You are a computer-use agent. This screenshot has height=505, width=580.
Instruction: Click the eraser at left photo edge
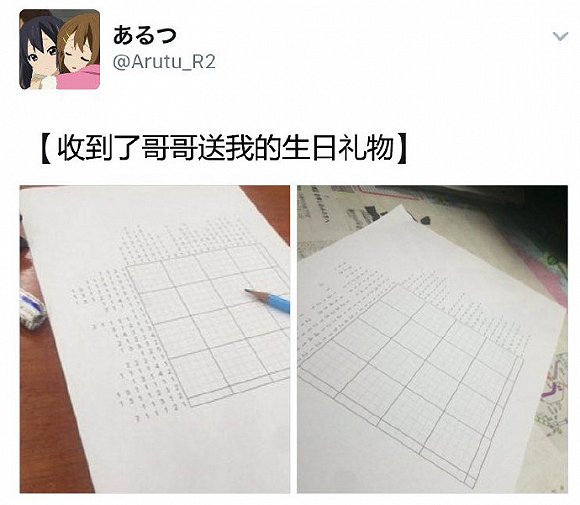tap(33, 310)
